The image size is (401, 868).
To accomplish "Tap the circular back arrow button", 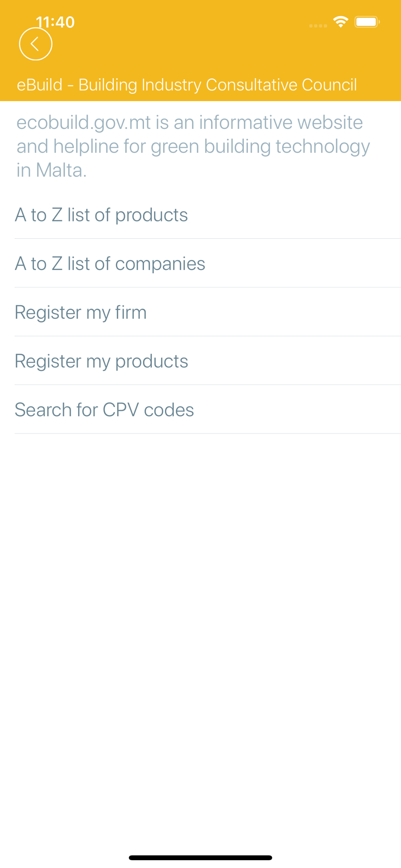I will click(x=36, y=44).
